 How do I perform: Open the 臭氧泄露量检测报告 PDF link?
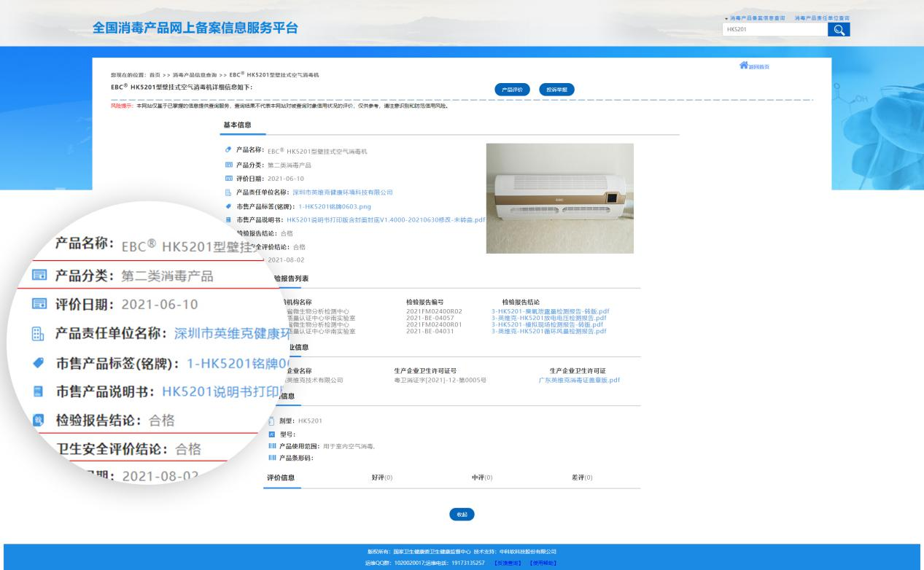coord(550,311)
